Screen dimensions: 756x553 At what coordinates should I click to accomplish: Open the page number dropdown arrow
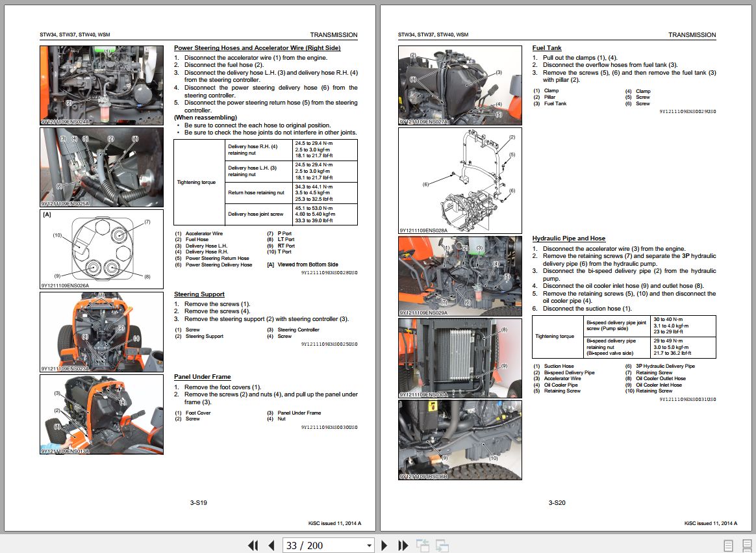coord(369,546)
